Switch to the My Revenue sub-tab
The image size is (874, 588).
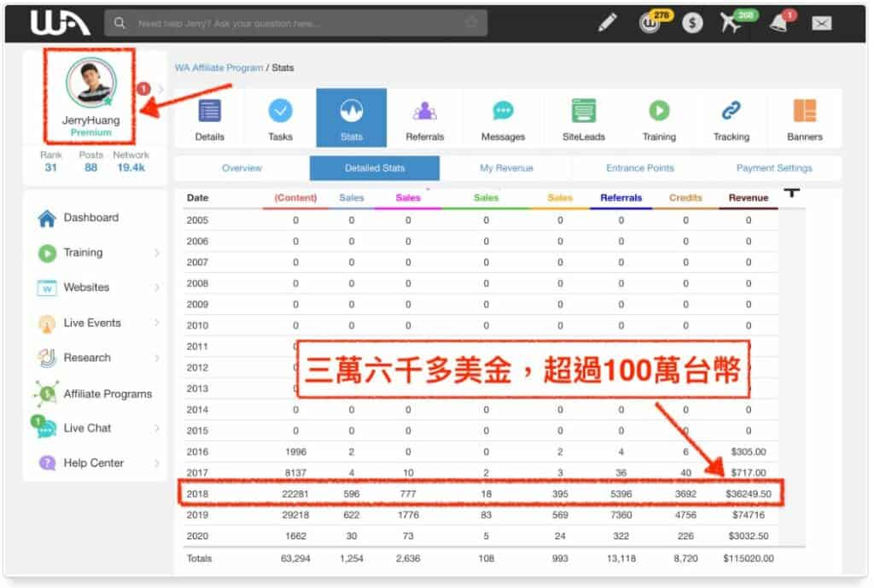(507, 168)
